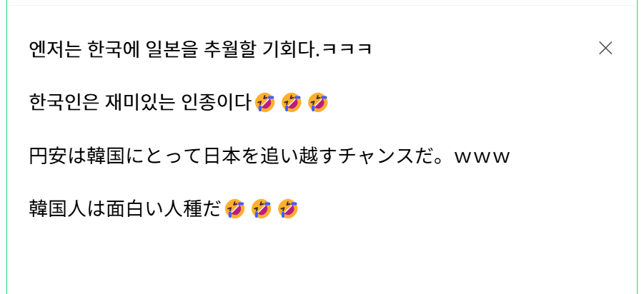This screenshot has height=294, width=644.
Task: Click middle laughing emoji on Korean line
Action: coord(291,102)
